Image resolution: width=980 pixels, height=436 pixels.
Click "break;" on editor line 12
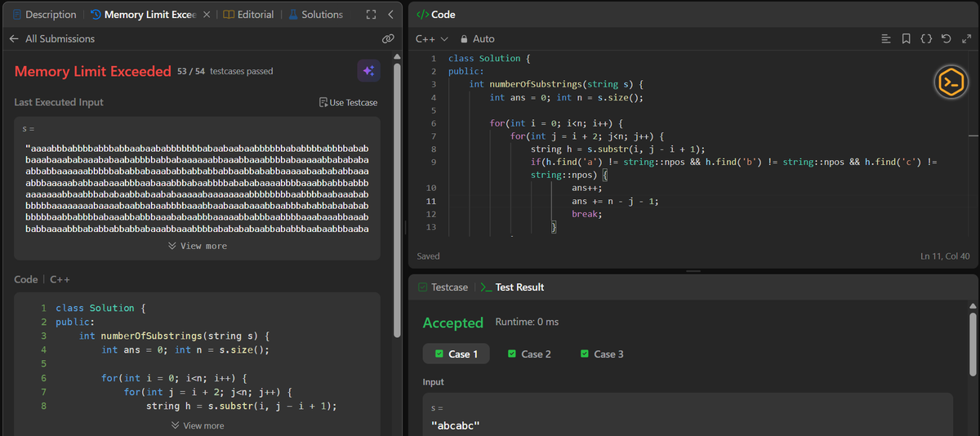[586, 214]
